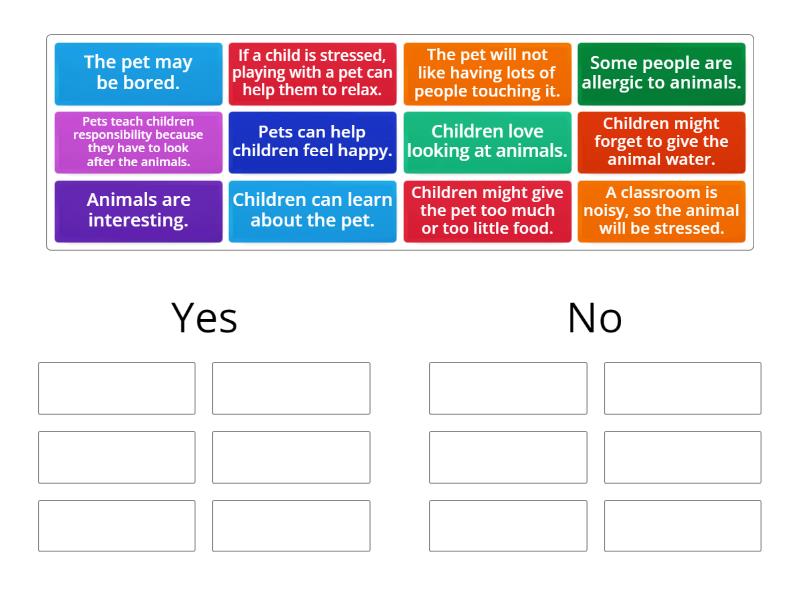Pick the red 'If a child is stressed' card
The height and width of the screenshot is (600, 800).
pyautogui.click(x=312, y=73)
